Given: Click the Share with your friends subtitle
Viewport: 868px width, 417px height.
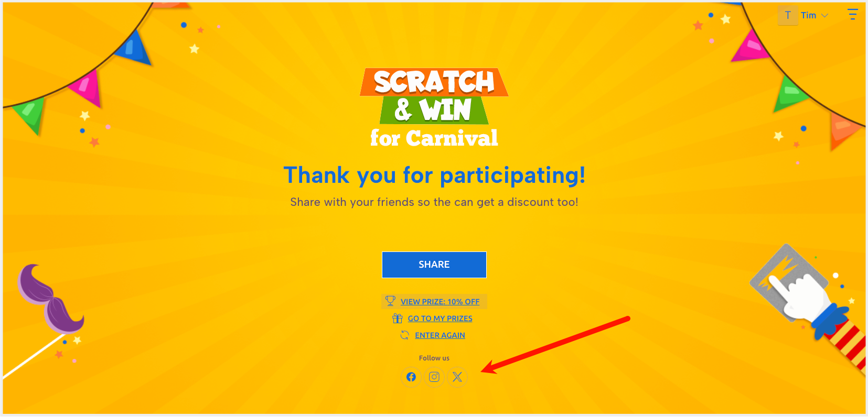Looking at the screenshot, I should [x=434, y=202].
